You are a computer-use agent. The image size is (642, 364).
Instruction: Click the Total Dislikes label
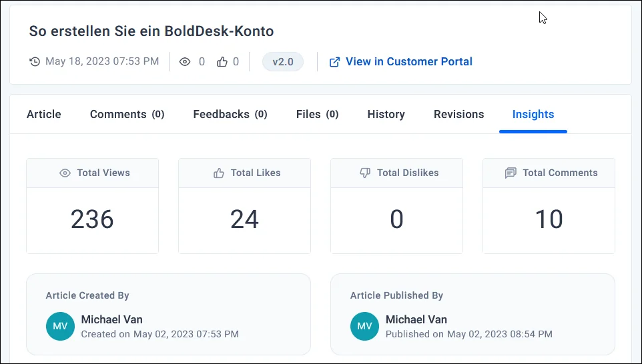(x=408, y=173)
